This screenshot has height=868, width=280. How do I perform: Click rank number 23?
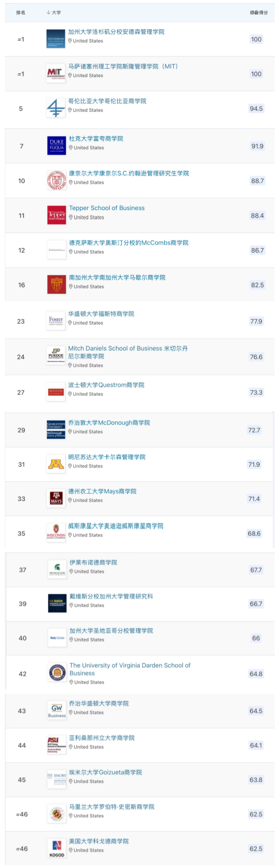click(x=21, y=321)
